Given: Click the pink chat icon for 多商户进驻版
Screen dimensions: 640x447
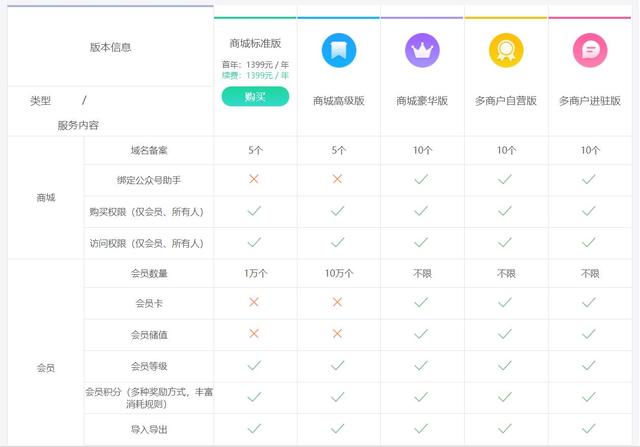Looking at the screenshot, I should [x=590, y=50].
